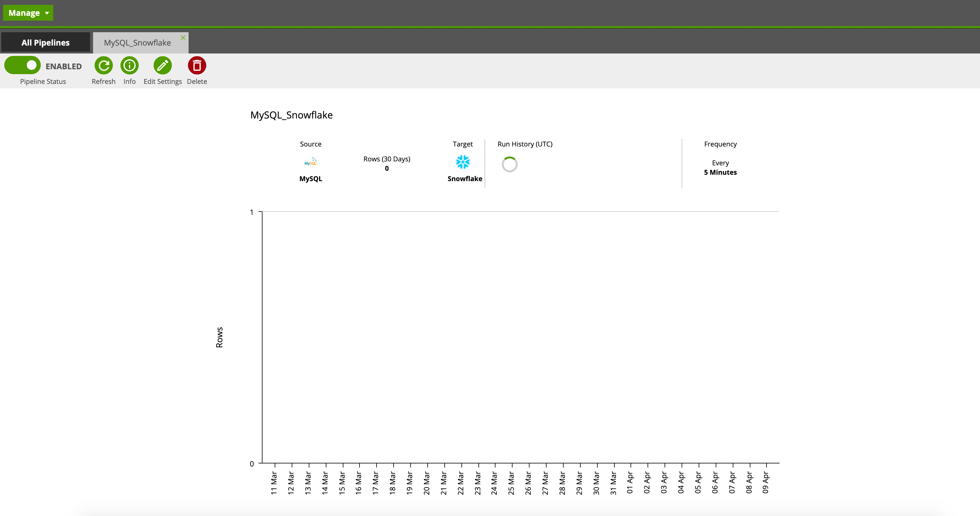Click the 5 Minutes frequency value
The height and width of the screenshot is (516, 980).
[x=720, y=172]
